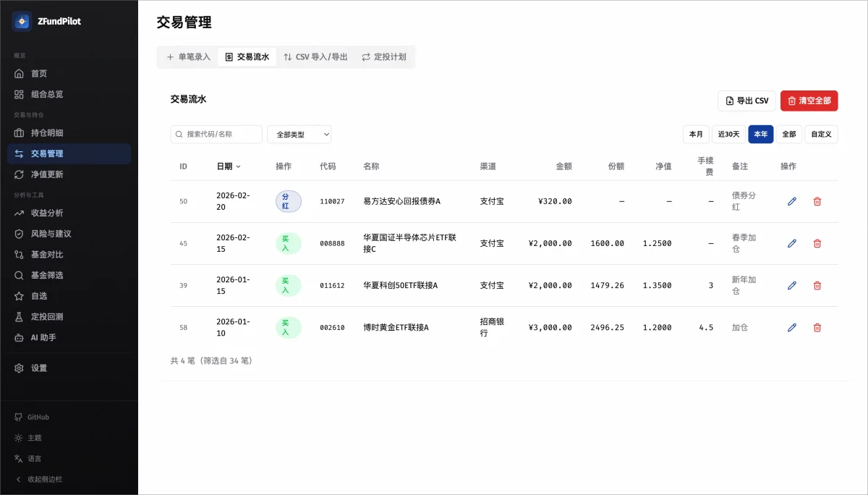The height and width of the screenshot is (495, 868).
Task: Click the ZFundPilot logo icon
Action: coord(22,21)
